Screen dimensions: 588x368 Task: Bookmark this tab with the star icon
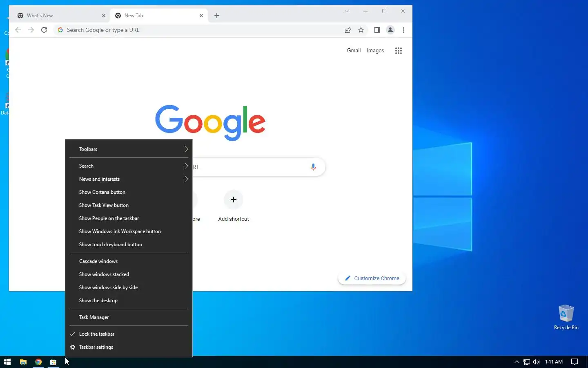(x=361, y=30)
